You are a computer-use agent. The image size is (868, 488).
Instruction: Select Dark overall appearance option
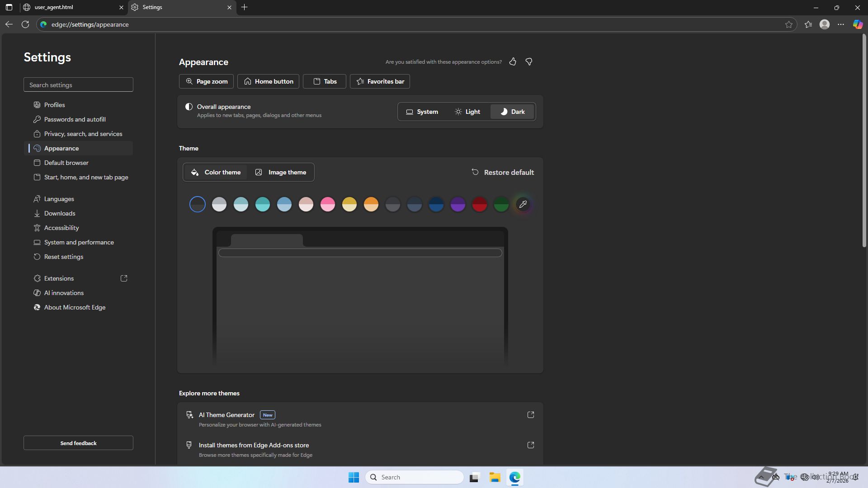click(x=512, y=112)
